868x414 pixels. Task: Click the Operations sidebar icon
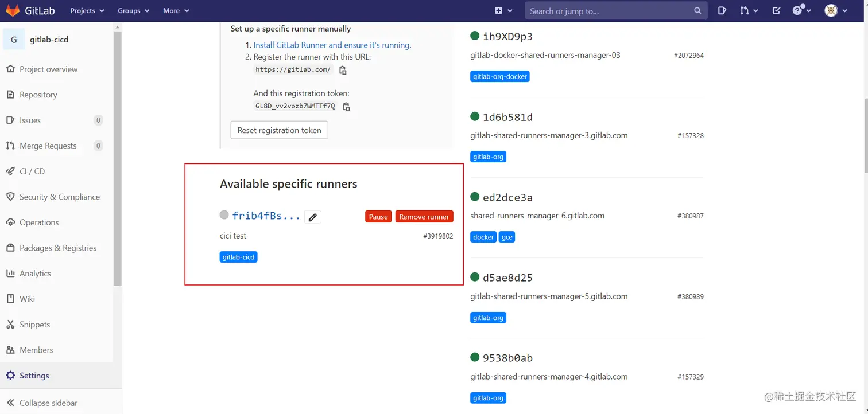coord(10,222)
